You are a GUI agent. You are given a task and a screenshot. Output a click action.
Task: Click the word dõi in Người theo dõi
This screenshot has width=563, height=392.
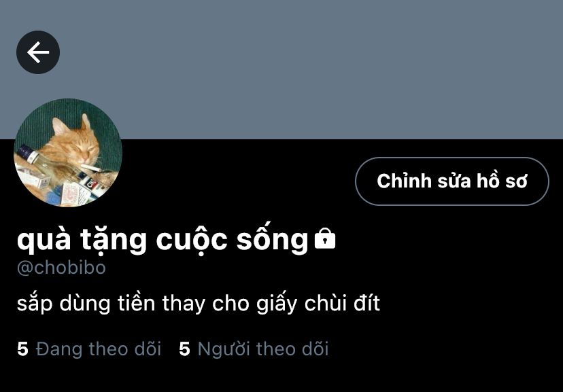click(x=315, y=349)
